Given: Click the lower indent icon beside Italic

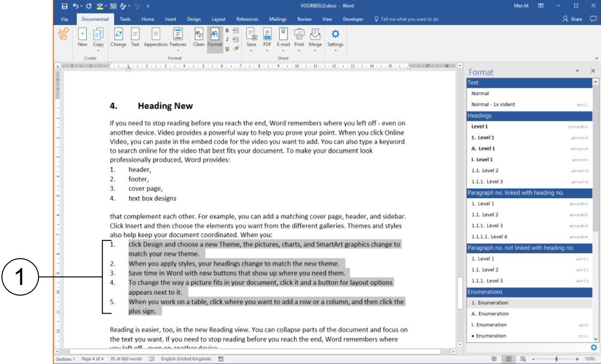Looking at the screenshot, I should (236, 39).
